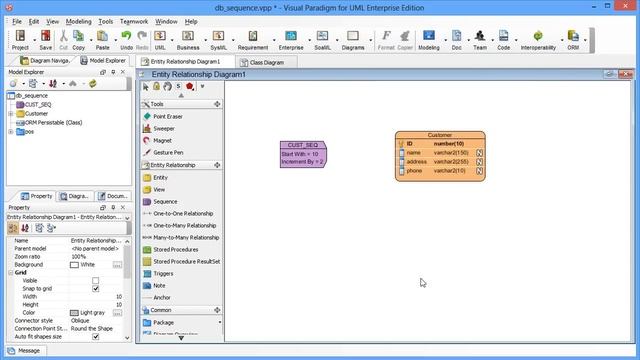640x360 pixels.
Task: Save the project using Save icon
Action: [x=45, y=40]
